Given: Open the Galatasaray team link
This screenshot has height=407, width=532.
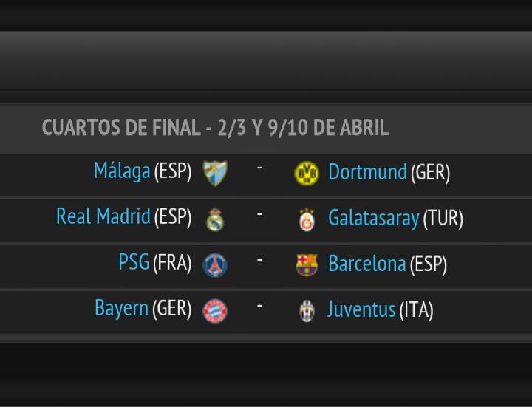Looking at the screenshot, I should pos(374,219).
